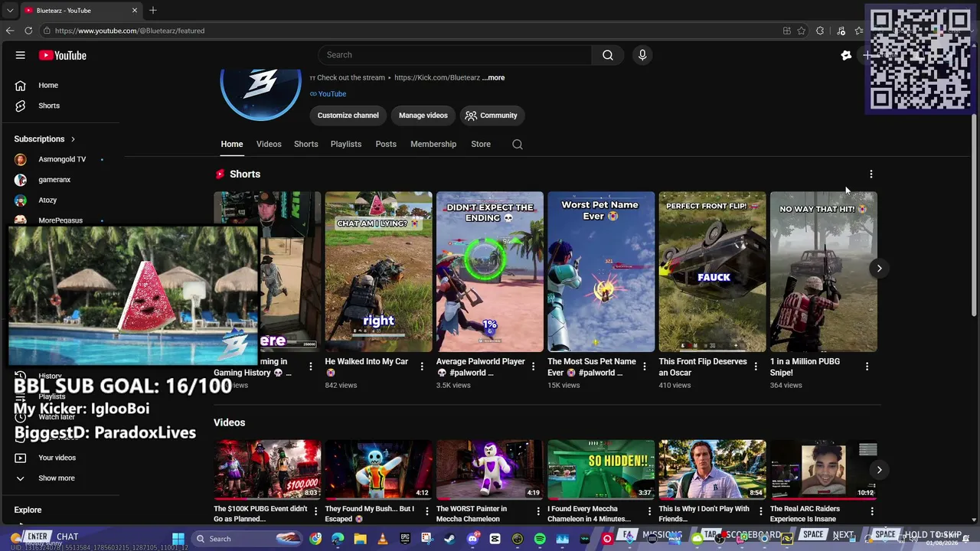Image resolution: width=980 pixels, height=551 pixels.
Task: Open the Asmongold TV subscription
Action: (x=61, y=159)
